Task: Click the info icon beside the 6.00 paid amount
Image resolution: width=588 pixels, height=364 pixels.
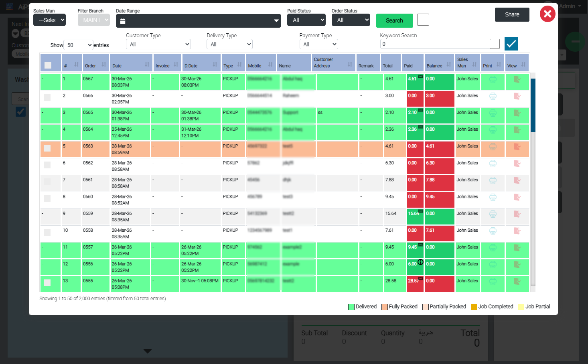Action: click(x=420, y=262)
